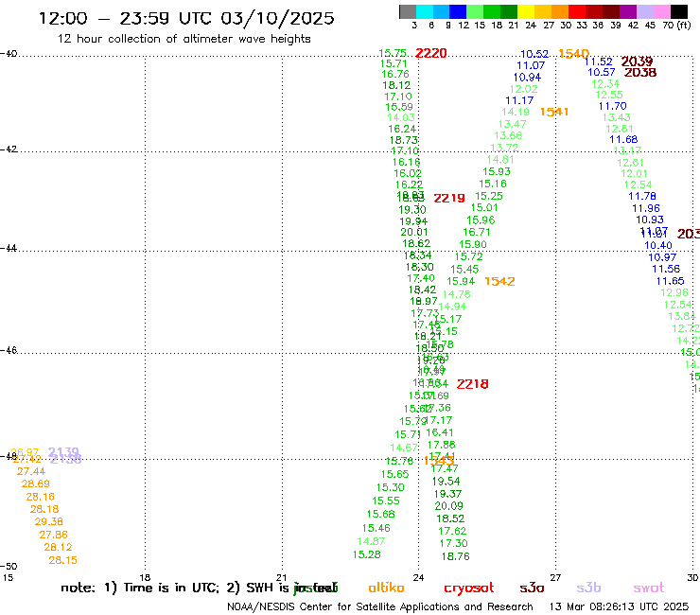Click the 15.75 wave height value

[x=393, y=53]
